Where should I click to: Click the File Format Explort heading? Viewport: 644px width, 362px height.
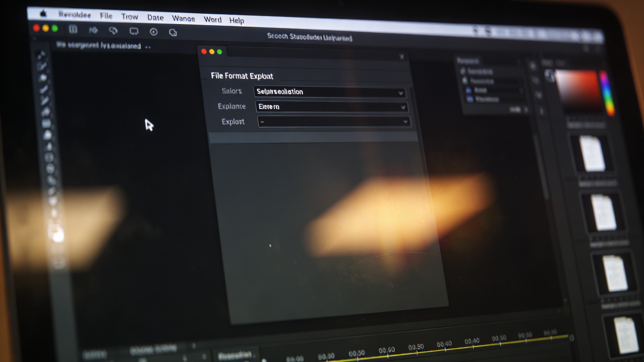242,76
